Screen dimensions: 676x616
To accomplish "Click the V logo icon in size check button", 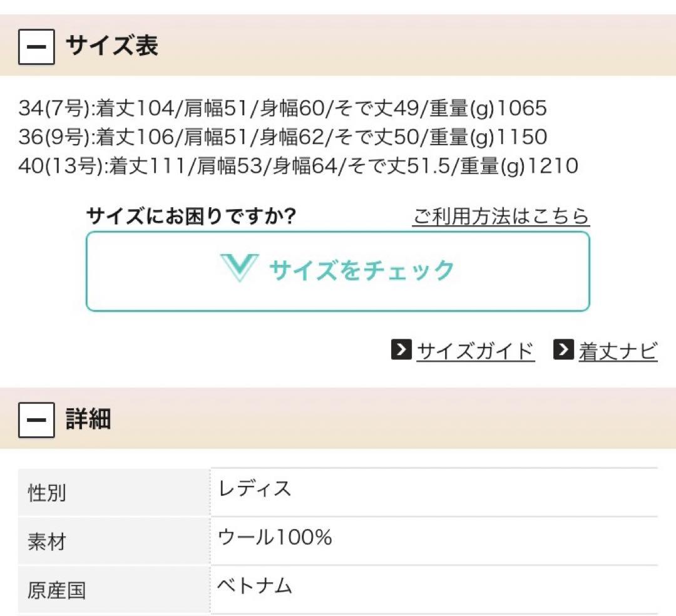I will (x=239, y=268).
